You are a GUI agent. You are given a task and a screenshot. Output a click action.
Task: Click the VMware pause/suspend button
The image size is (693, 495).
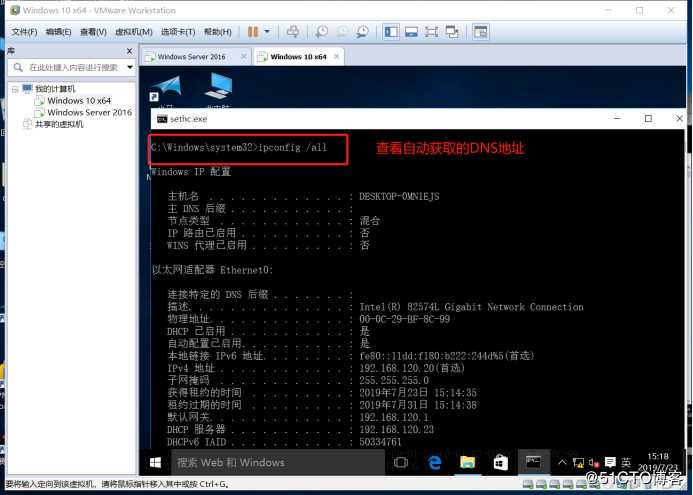pos(253,32)
